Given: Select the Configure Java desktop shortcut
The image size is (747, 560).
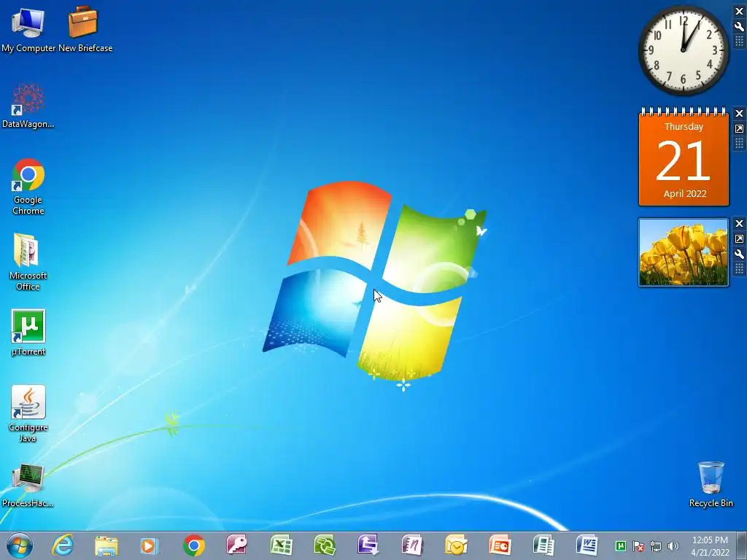Looking at the screenshot, I should 28,413.
